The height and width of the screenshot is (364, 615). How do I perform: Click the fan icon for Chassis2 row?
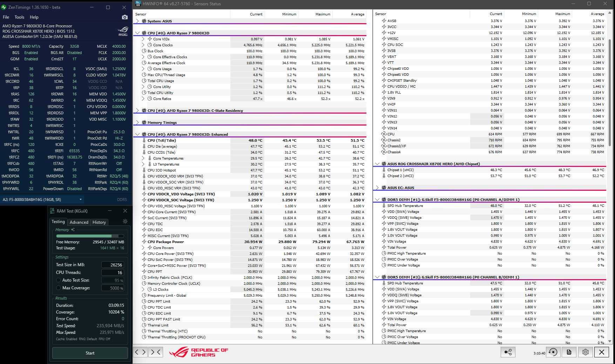point(384,140)
